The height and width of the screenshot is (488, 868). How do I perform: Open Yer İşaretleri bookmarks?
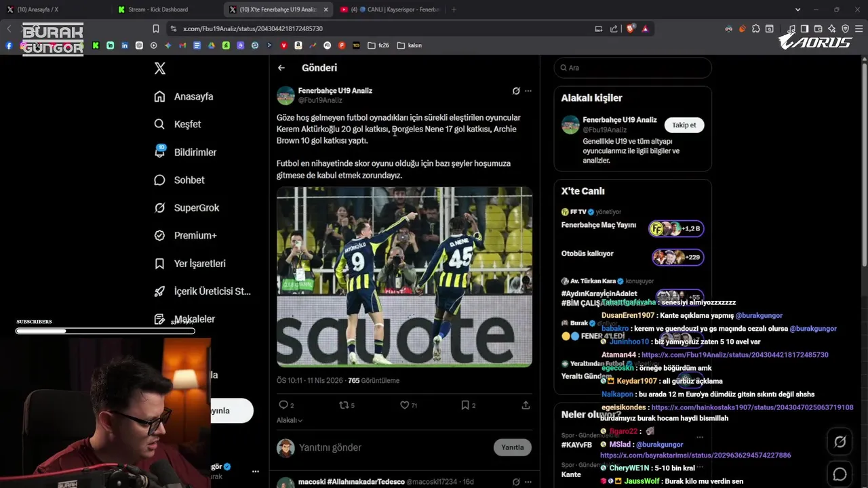pos(190,263)
